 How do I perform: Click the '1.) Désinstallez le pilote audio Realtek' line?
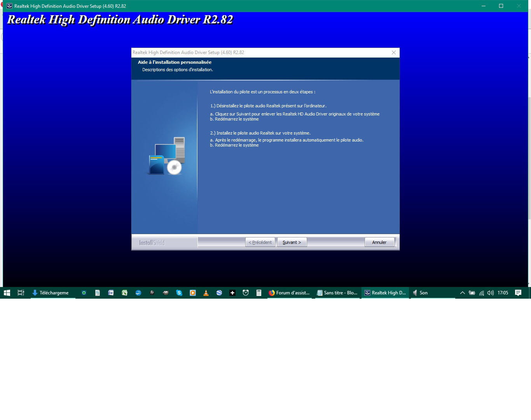pyautogui.click(x=268, y=106)
